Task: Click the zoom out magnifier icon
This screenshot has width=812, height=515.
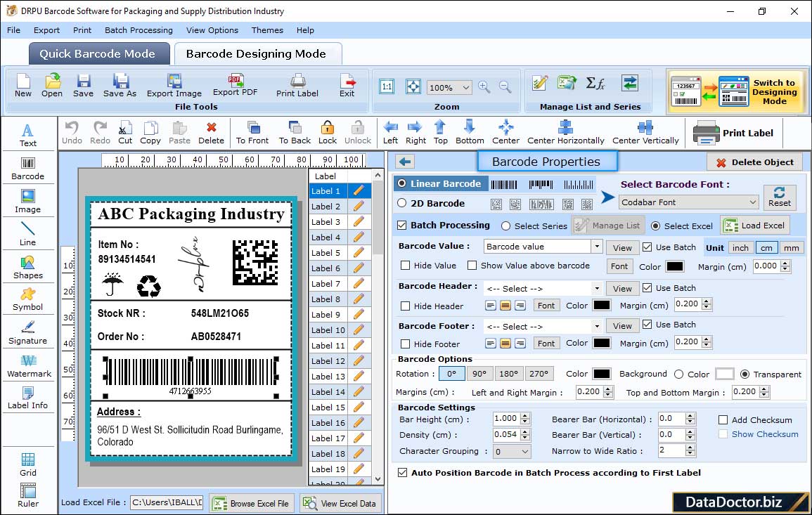Action: [x=505, y=87]
